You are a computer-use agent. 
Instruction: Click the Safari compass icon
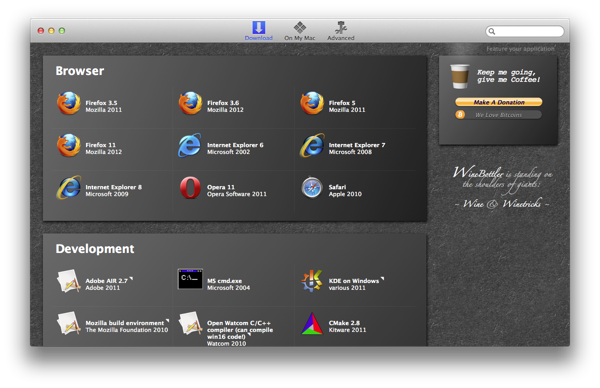point(312,187)
